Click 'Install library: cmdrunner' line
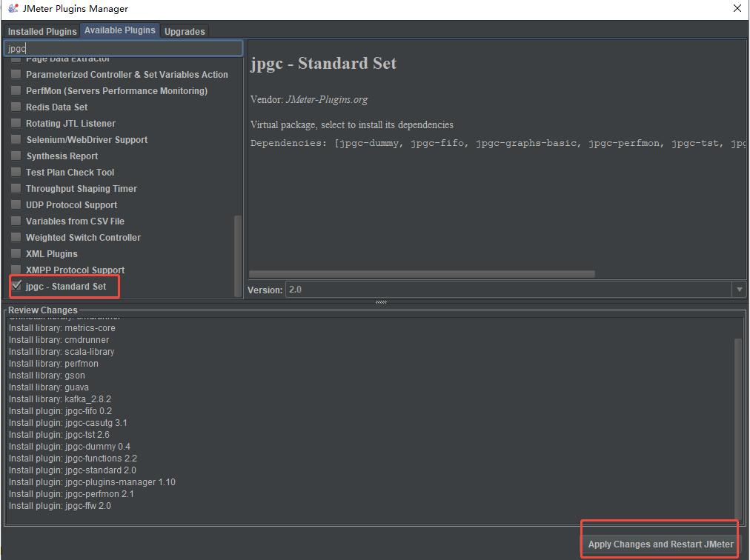The width and height of the screenshot is (750, 560). [x=59, y=340]
